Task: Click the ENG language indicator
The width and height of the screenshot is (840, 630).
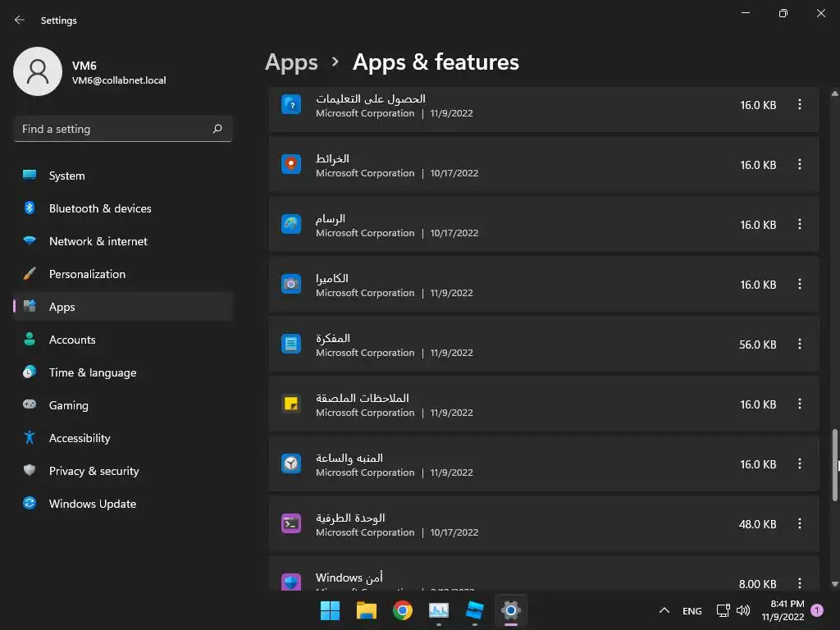Action: pyautogui.click(x=692, y=610)
